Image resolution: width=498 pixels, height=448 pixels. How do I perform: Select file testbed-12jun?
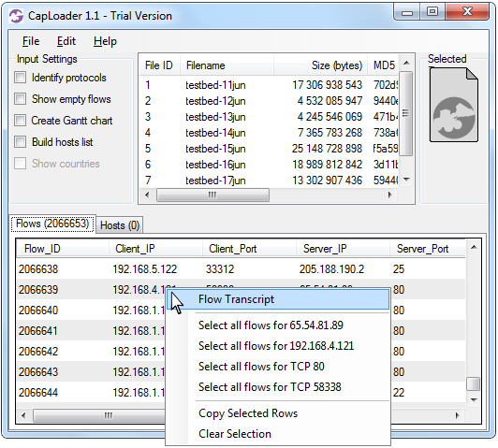(x=269, y=101)
